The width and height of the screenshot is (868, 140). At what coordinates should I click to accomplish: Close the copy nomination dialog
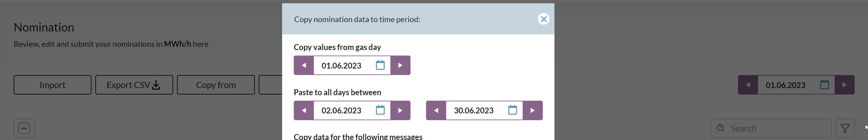coord(543,19)
